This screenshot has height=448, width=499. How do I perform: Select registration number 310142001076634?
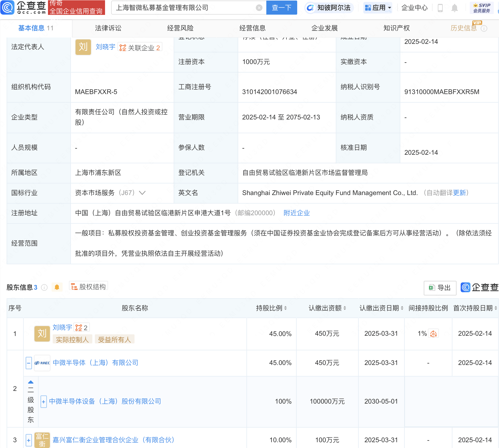(x=269, y=92)
